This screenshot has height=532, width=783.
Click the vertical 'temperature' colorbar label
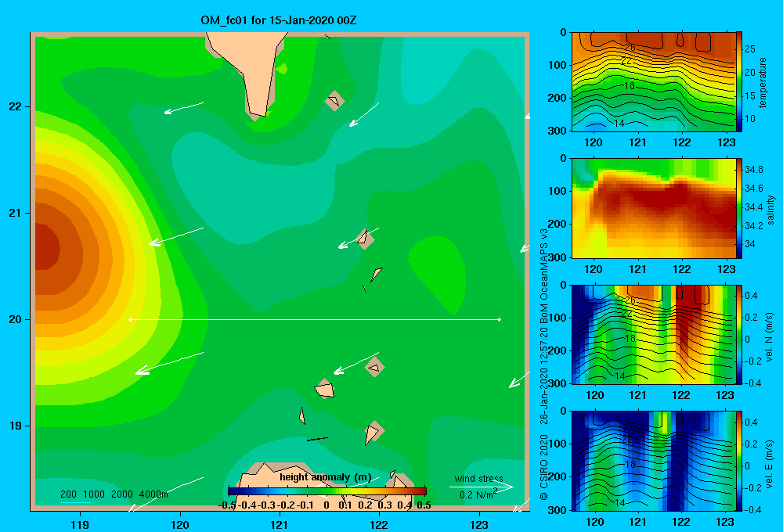coord(762,82)
